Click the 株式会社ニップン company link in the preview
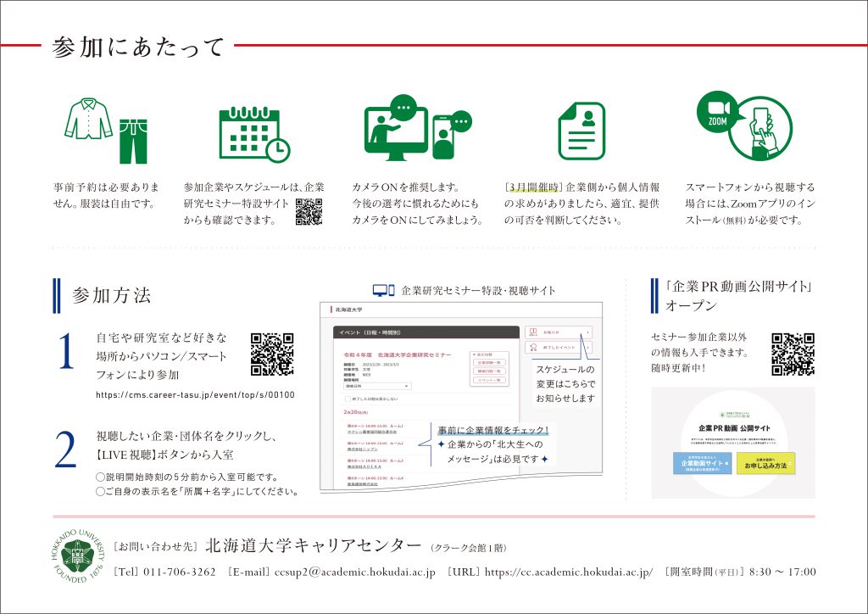The height and width of the screenshot is (614, 868). pyautogui.click(x=363, y=449)
